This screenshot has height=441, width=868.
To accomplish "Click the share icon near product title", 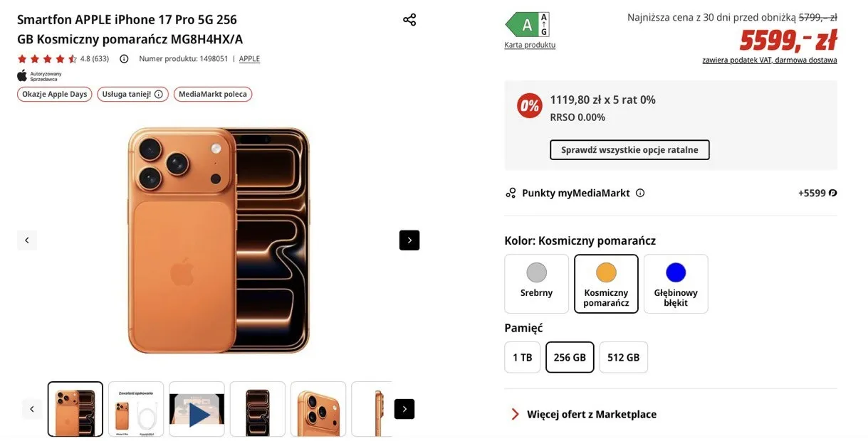I will point(409,20).
